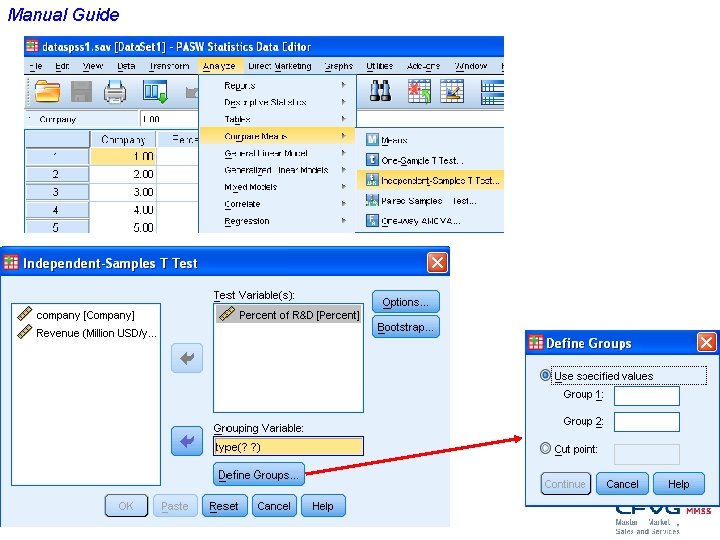Viewport: 720px width, 540px height.
Task: Open the Transform menu
Action: coord(169,66)
